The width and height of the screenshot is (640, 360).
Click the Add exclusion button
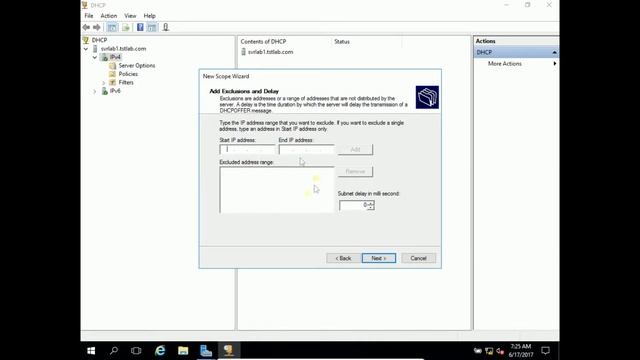(355, 149)
